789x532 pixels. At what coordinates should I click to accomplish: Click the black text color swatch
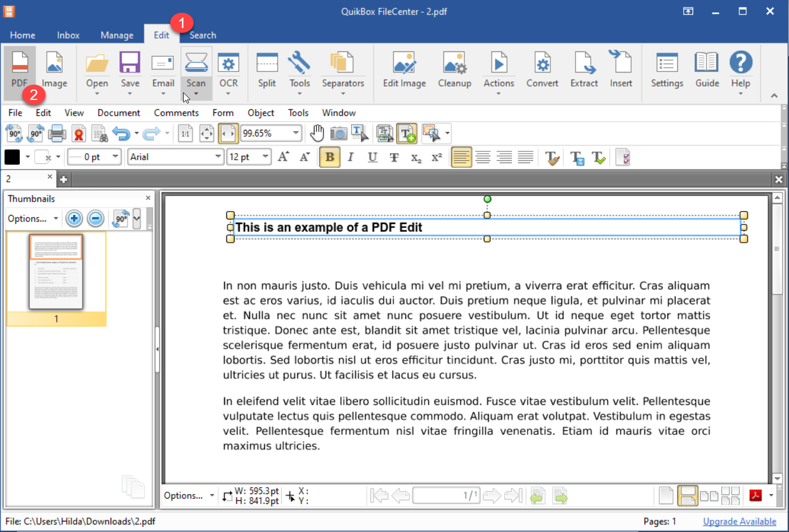click(12, 157)
